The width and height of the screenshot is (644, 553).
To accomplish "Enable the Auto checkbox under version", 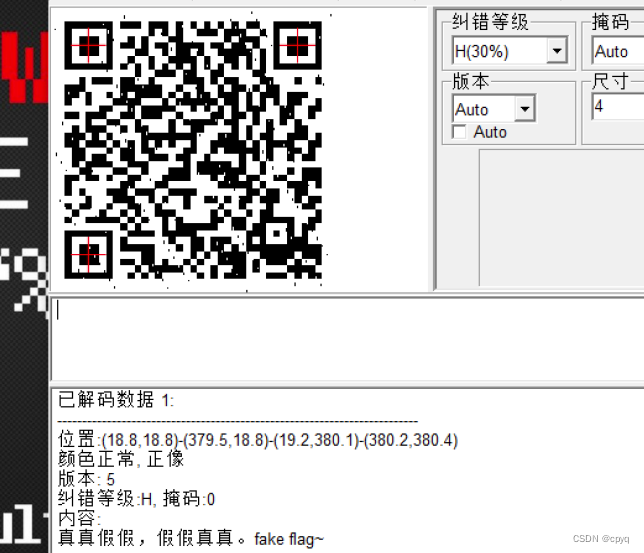I will click(x=459, y=132).
